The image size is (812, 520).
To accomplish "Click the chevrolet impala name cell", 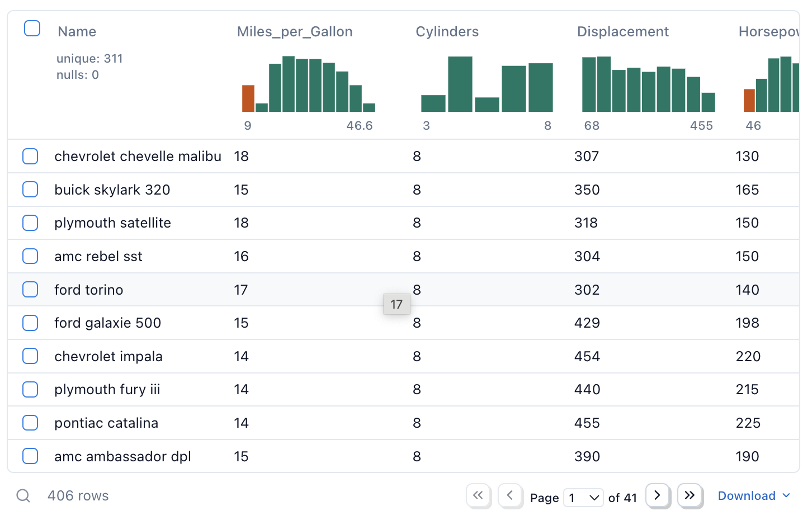I will click(x=108, y=356).
